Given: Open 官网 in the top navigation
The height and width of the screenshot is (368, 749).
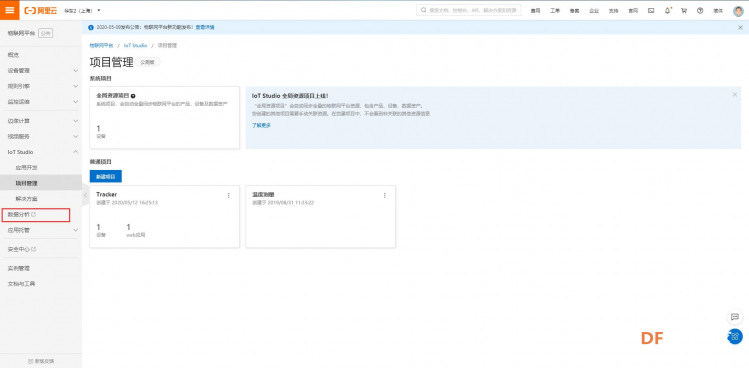Looking at the screenshot, I should [x=633, y=11].
